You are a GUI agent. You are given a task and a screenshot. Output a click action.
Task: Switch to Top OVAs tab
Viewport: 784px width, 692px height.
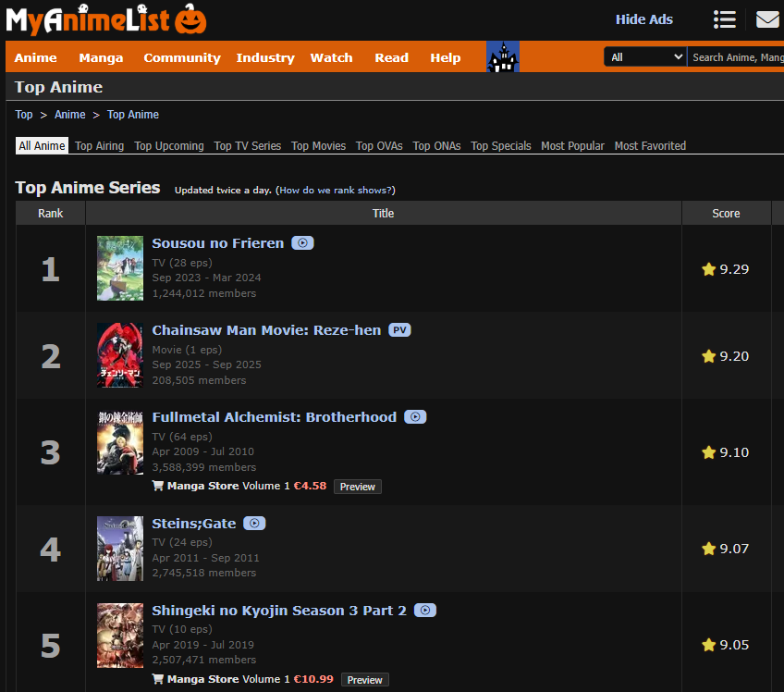point(379,145)
